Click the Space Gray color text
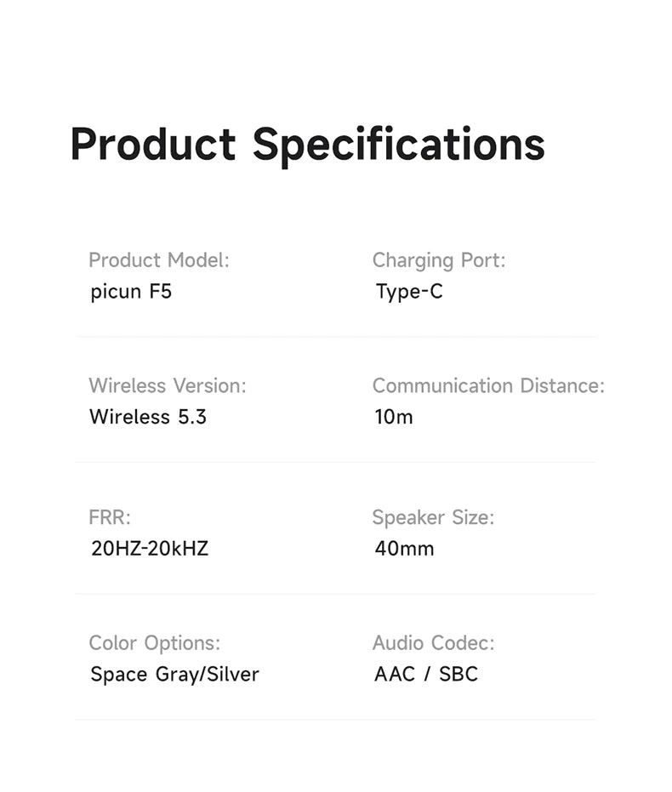Image resolution: width=672 pixels, height=792 pixels. 143,675
